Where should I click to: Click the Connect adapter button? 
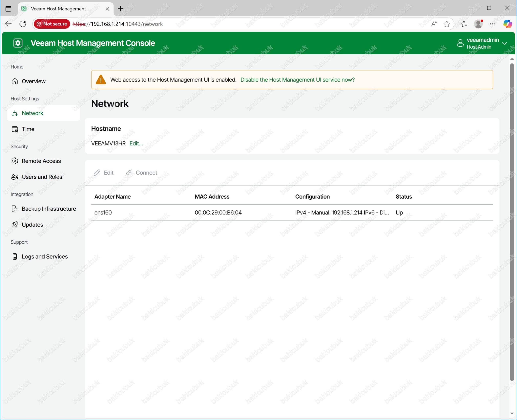click(141, 173)
